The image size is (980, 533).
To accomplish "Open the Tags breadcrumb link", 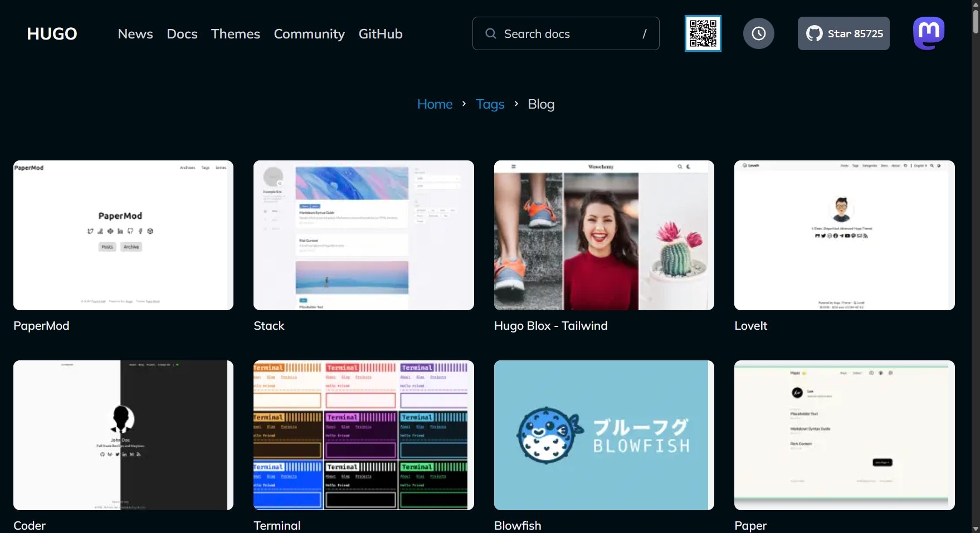I will [x=490, y=104].
